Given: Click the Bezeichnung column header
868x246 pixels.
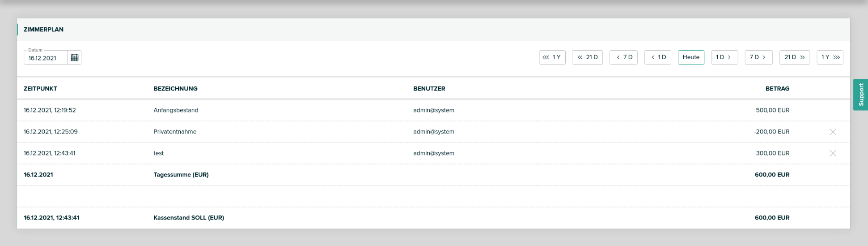Looking at the screenshot, I should [x=175, y=89].
